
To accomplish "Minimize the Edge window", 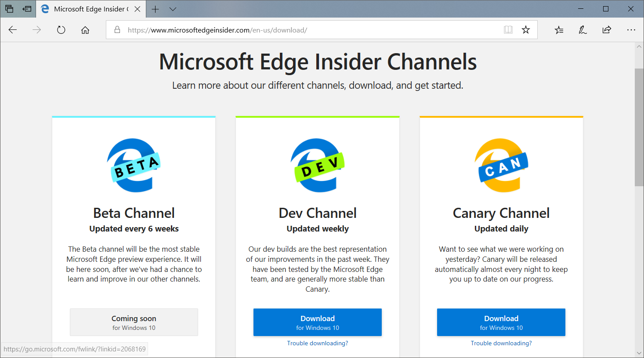I will coord(581,9).
